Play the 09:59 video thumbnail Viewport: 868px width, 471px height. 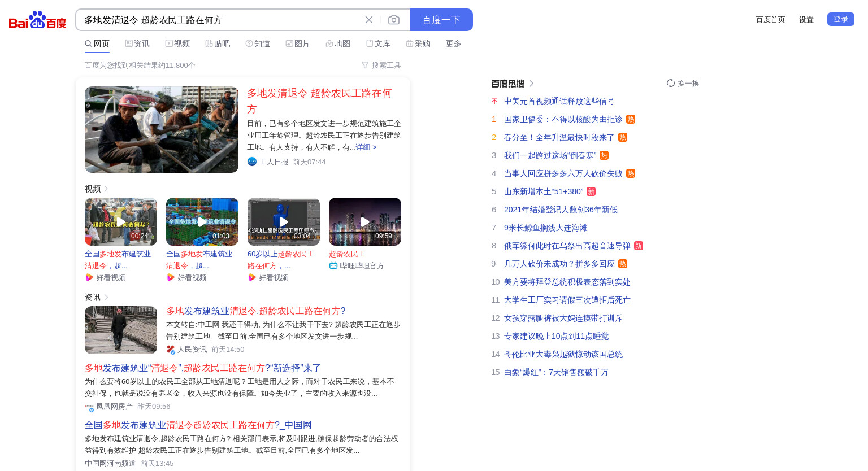(x=365, y=221)
